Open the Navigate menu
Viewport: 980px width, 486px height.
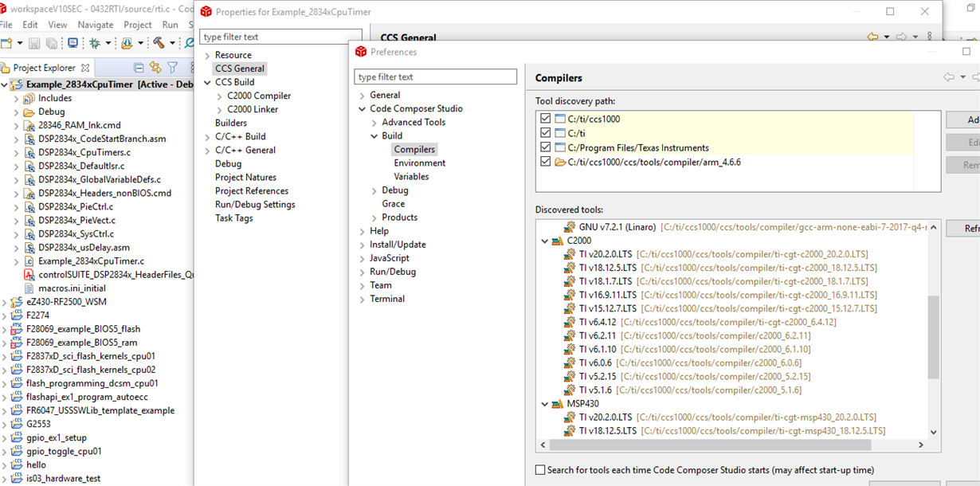(x=96, y=25)
